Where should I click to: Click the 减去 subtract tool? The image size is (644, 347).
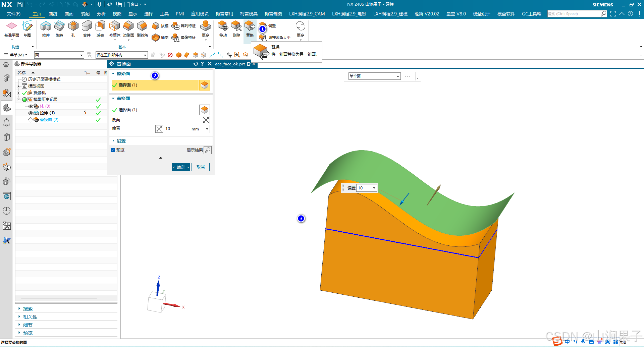pos(100,29)
